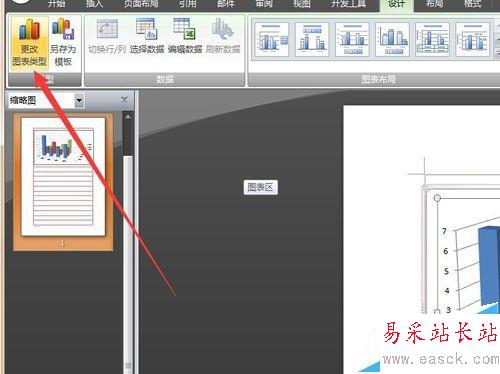Open the Format (格式) ribbon tab
This screenshot has height=374, width=500.
[472, 4]
